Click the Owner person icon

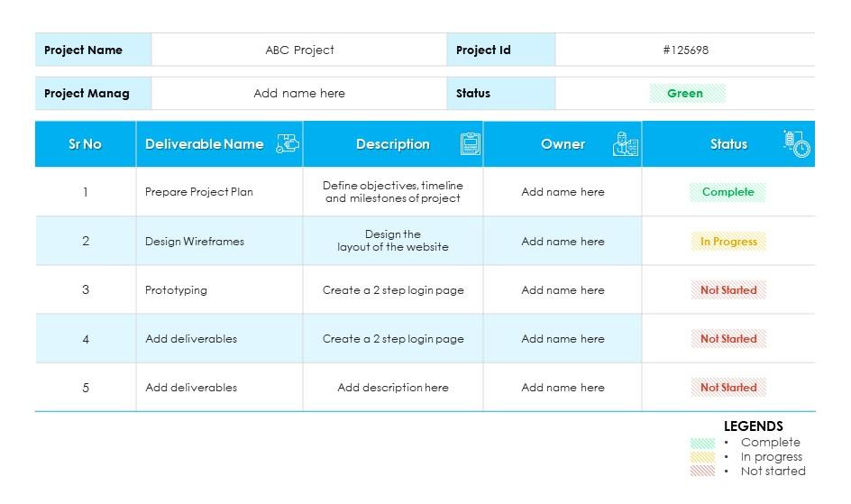coord(626,144)
